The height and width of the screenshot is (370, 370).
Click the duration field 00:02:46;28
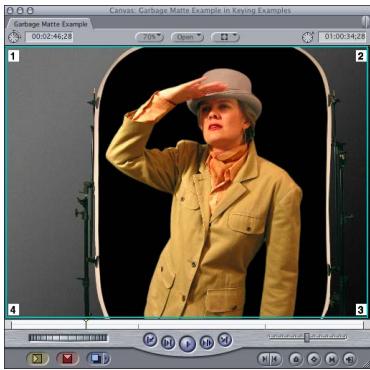49,36
